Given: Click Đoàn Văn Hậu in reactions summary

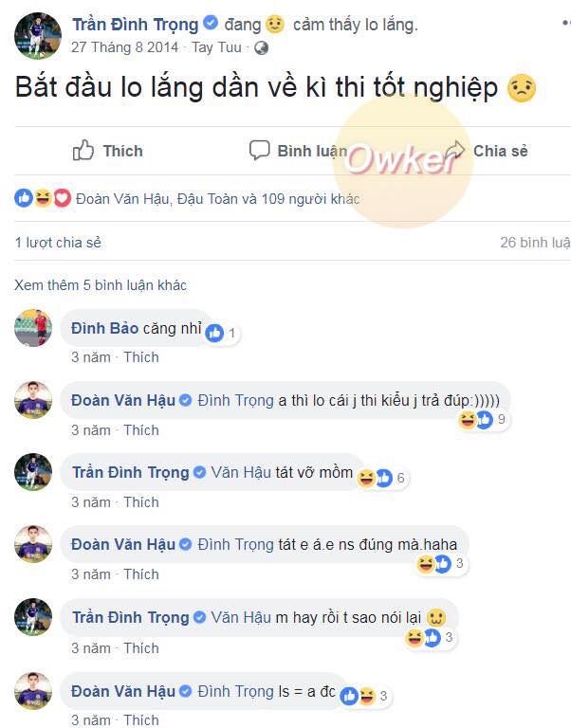Looking at the screenshot, I should [x=123, y=199].
